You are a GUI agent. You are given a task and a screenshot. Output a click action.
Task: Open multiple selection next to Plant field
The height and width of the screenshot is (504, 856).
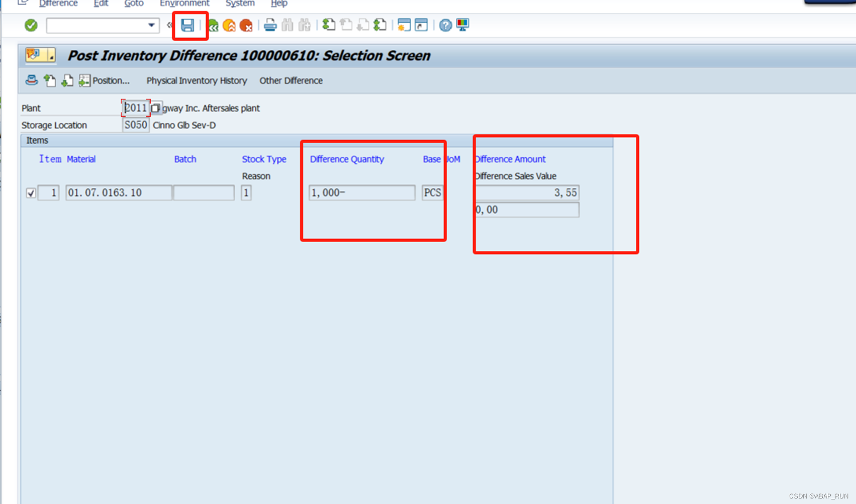(x=156, y=108)
